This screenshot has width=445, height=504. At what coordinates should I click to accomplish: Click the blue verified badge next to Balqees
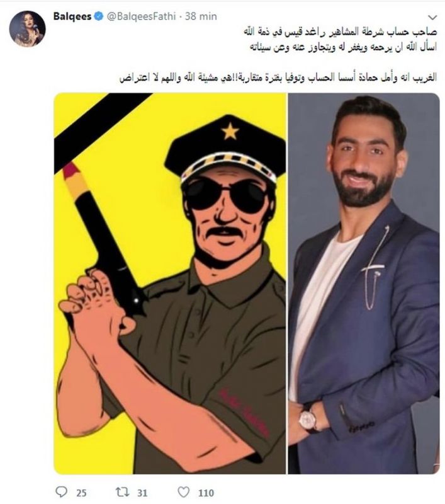point(99,16)
